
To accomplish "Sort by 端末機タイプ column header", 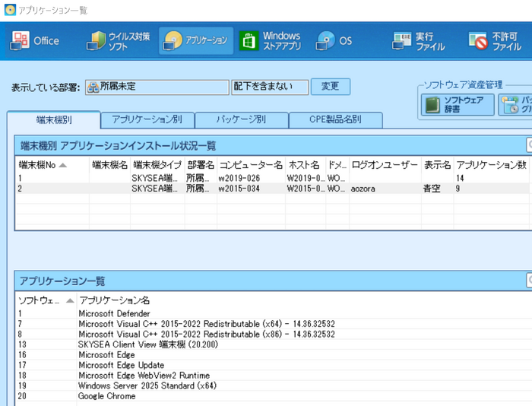I will pyautogui.click(x=157, y=165).
